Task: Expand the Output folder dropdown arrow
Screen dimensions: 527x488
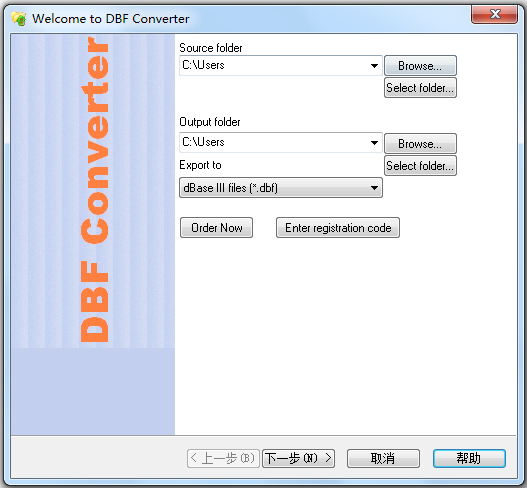Action: click(x=374, y=143)
